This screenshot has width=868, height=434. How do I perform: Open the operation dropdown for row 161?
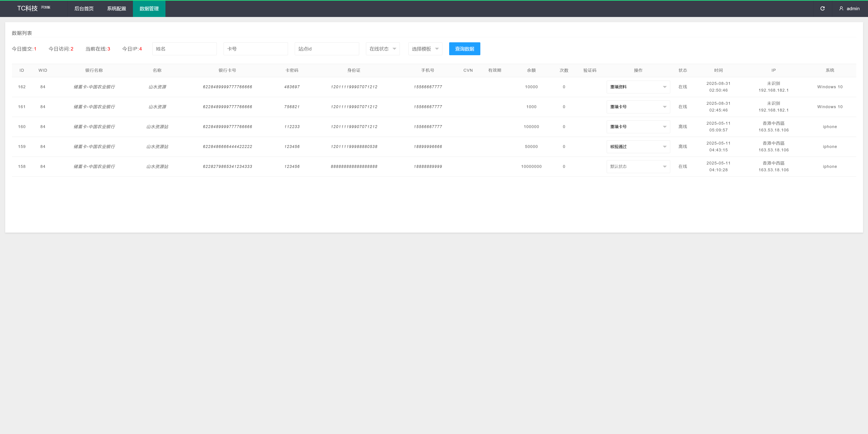pyautogui.click(x=638, y=107)
